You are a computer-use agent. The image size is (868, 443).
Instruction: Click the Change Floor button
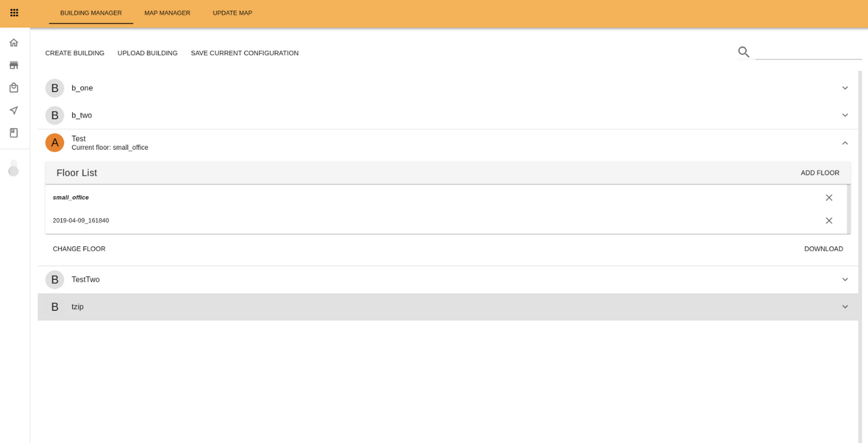tap(79, 249)
